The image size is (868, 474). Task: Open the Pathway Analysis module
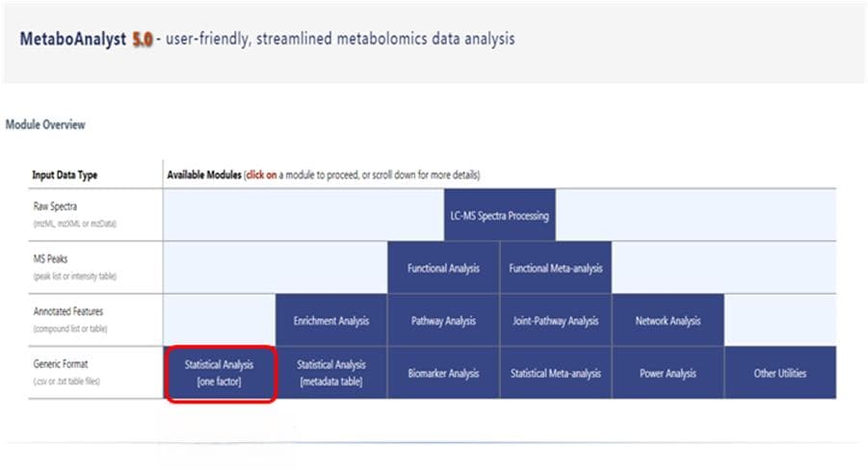point(443,320)
